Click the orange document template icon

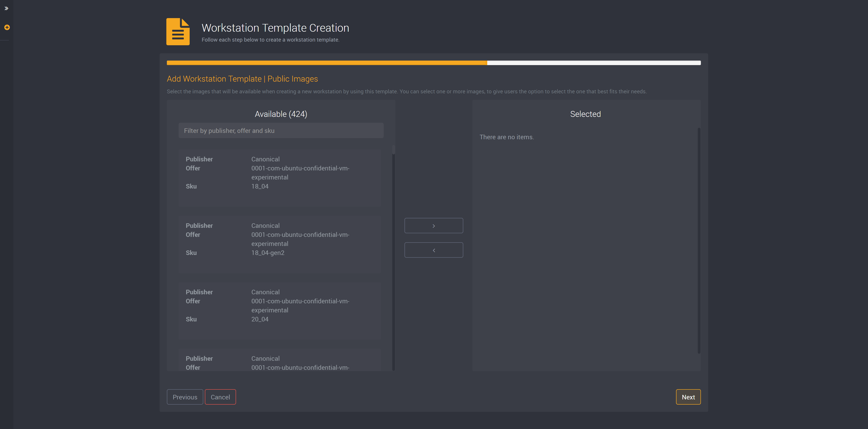pos(178,32)
